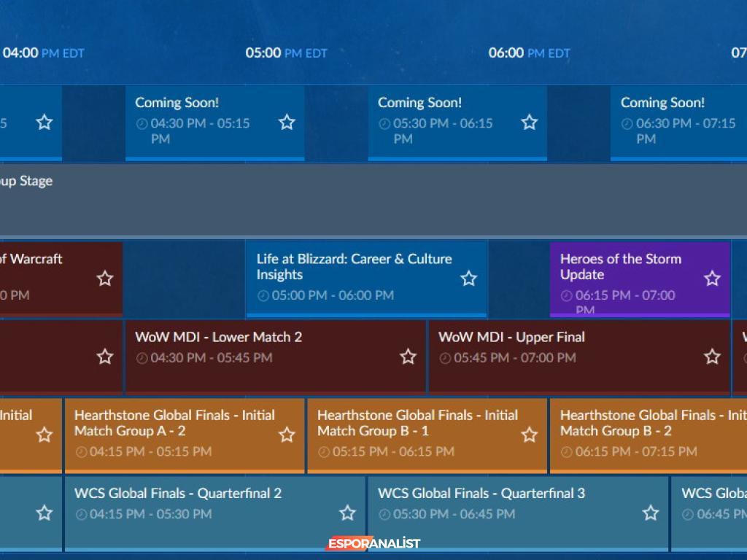
Task: Select the 06:00 PM EDT time header
Action: (530, 52)
